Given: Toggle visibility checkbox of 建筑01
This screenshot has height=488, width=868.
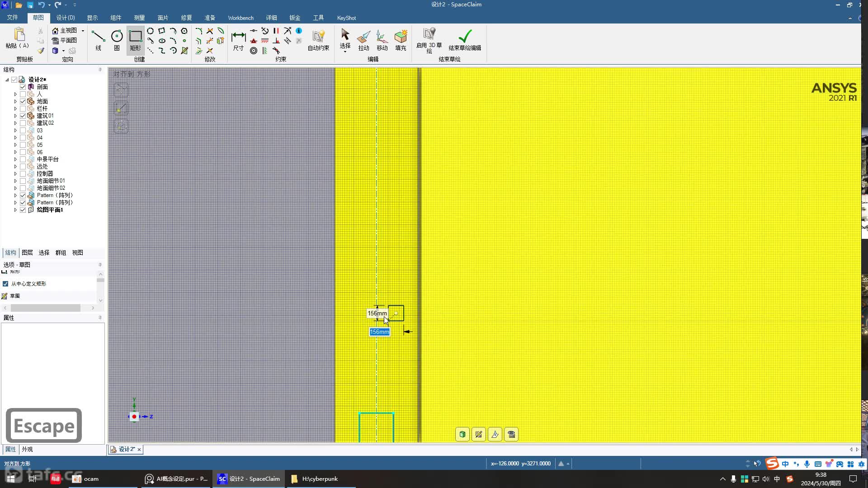Looking at the screenshot, I should (x=23, y=116).
